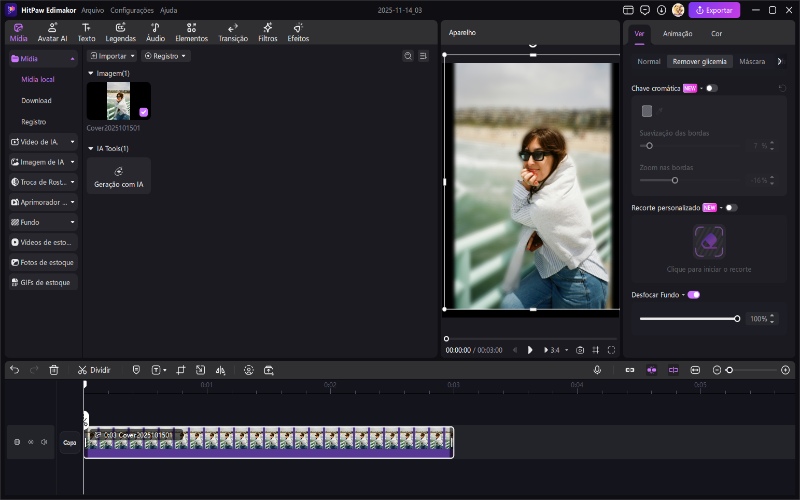Click the preview playback progress bar
The height and width of the screenshot is (500, 800).
pyautogui.click(x=531, y=339)
